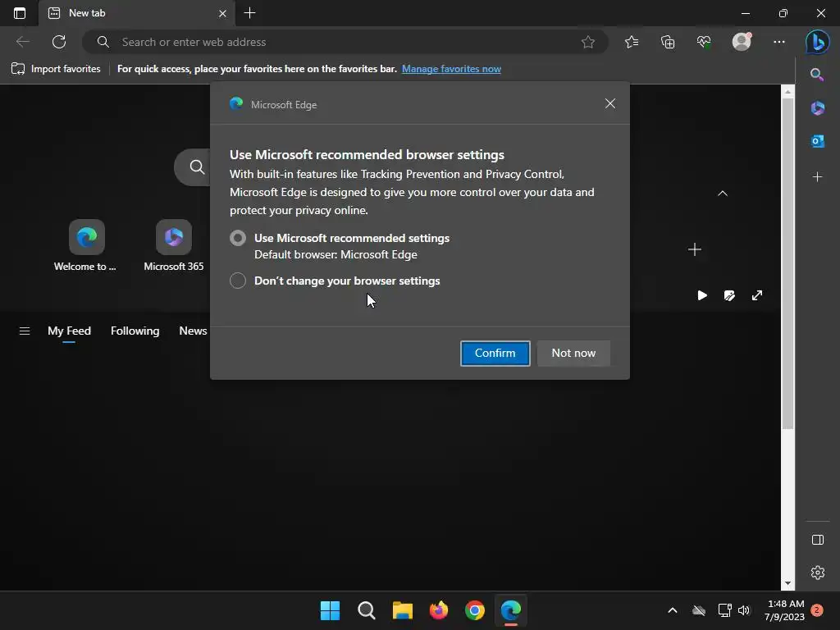Launch Firefox from taskbar
Image resolution: width=840 pixels, height=630 pixels.
pyautogui.click(x=438, y=610)
